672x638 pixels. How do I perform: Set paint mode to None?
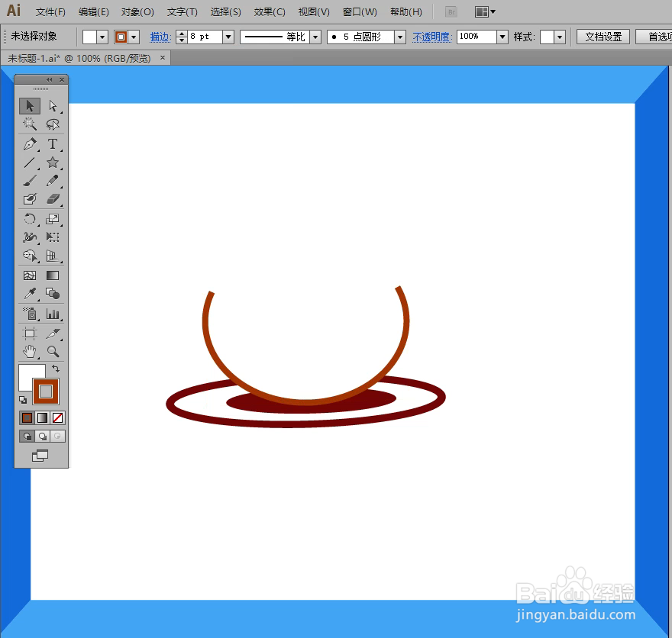(x=58, y=417)
